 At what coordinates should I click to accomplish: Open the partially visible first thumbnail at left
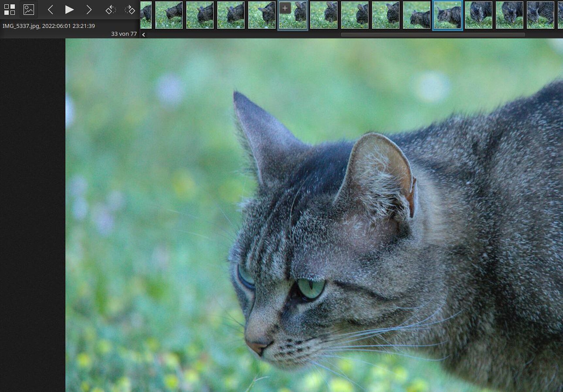point(146,15)
